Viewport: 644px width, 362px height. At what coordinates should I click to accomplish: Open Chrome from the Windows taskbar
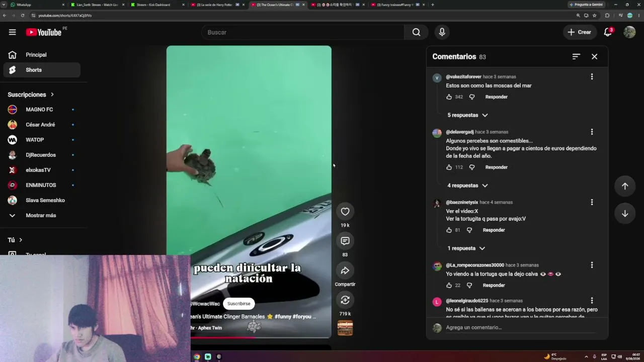coord(197,356)
